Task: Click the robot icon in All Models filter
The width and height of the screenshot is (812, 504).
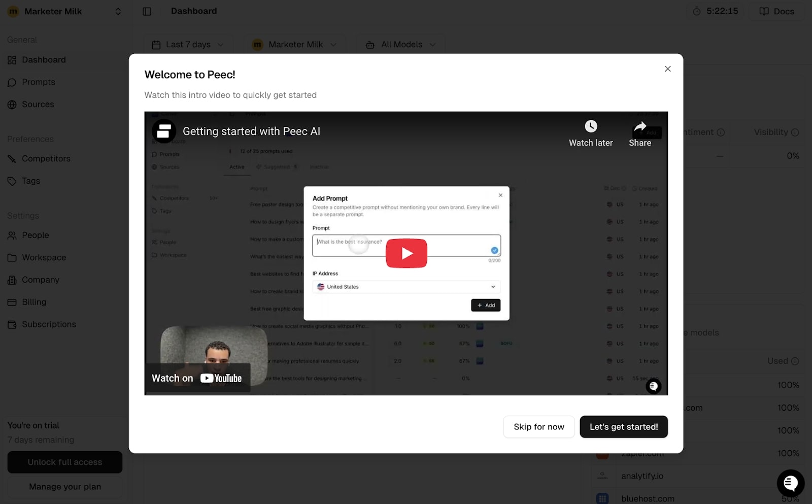Action: [370, 45]
